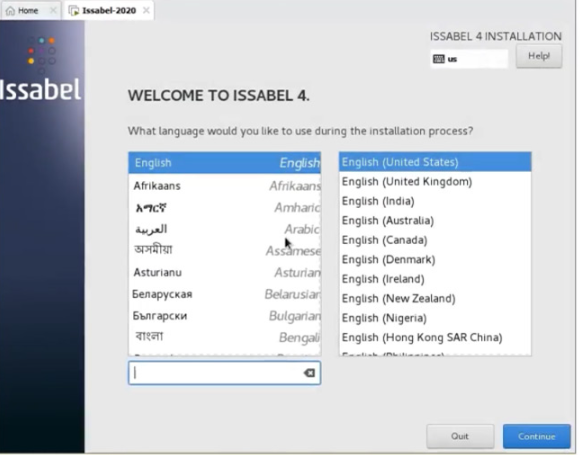580x455 pixels.
Task: Select Assamese in the language list
Action: [x=225, y=251]
